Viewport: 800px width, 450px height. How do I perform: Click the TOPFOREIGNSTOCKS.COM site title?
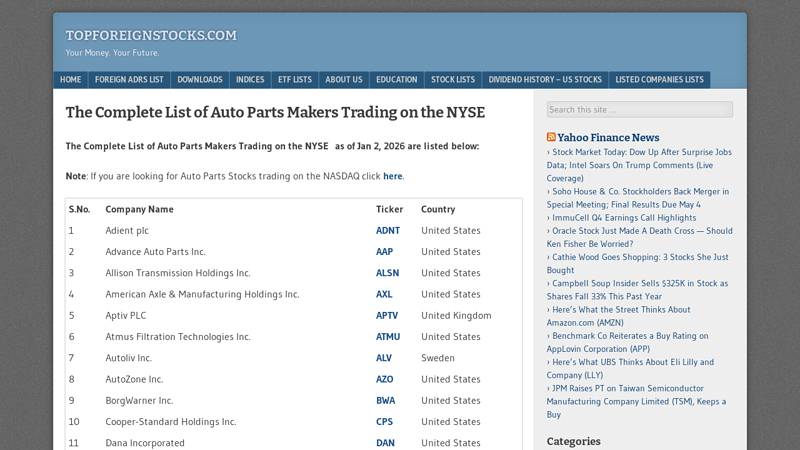tap(151, 35)
